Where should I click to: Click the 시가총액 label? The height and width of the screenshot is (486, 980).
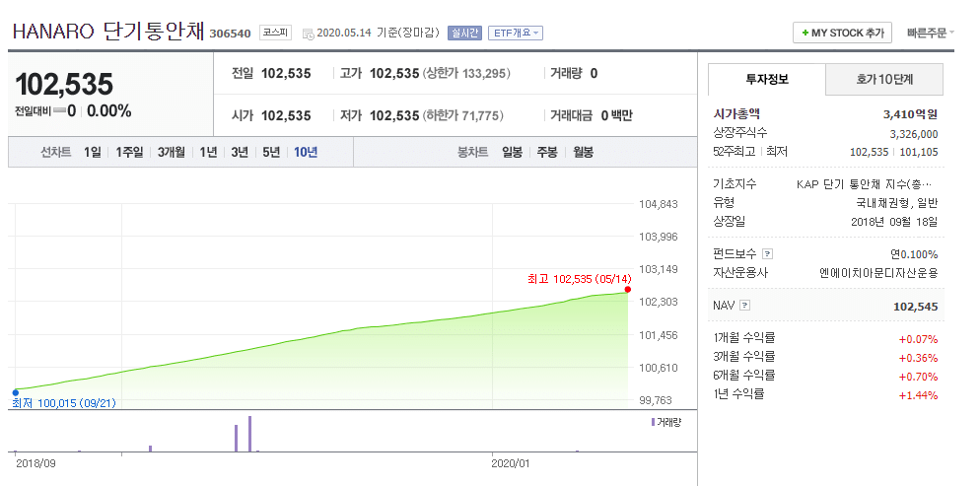[736, 114]
